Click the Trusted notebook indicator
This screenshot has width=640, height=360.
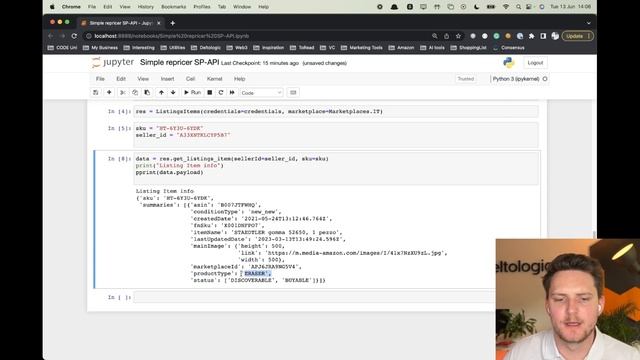[466, 79]
